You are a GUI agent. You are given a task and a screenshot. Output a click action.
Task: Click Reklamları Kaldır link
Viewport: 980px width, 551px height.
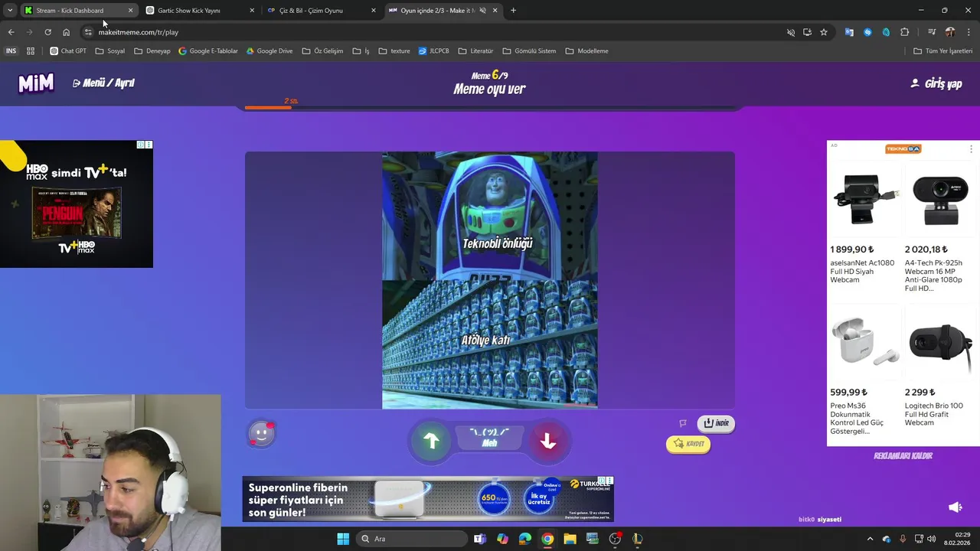(x=903, y=455)
